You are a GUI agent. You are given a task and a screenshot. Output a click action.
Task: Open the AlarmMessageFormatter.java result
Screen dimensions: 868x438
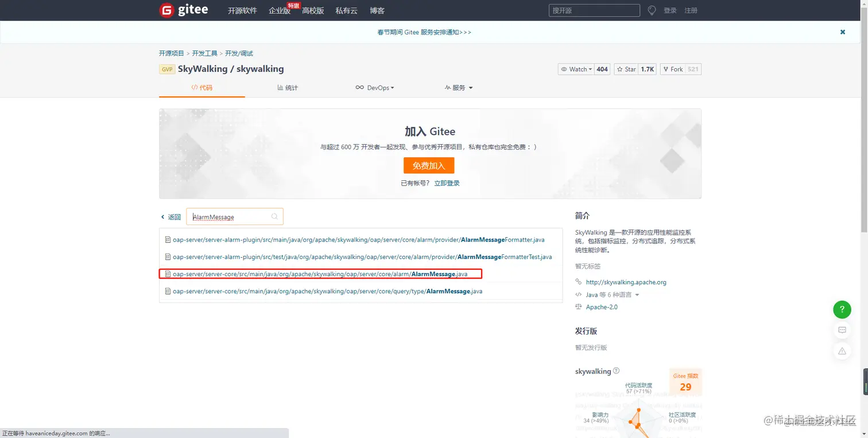pyautogui.click(x=359, y=240)
